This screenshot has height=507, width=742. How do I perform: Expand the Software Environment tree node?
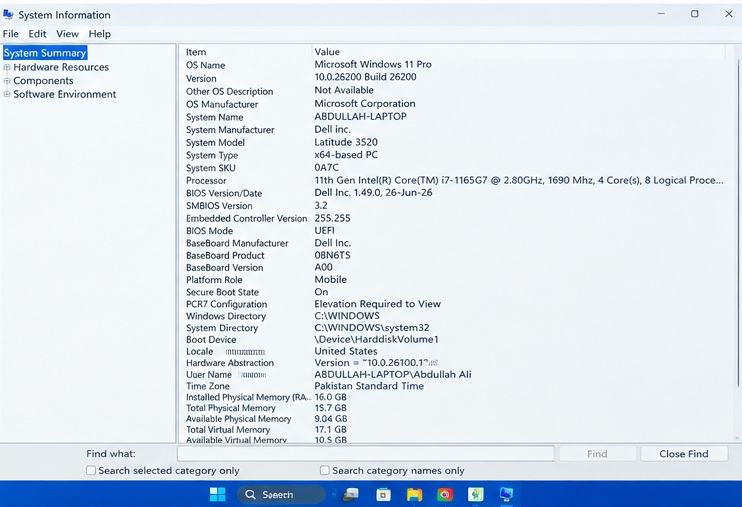coord(7,94)
